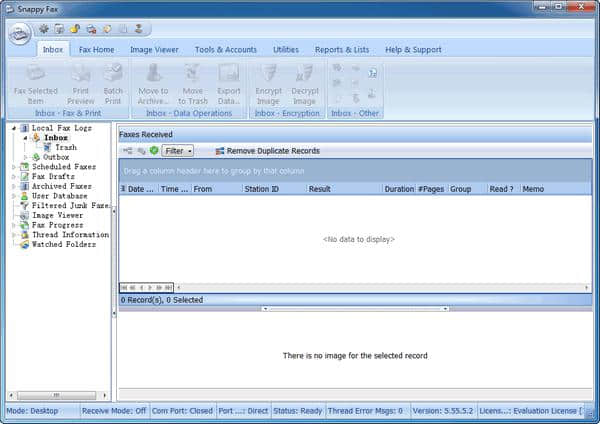Click the Fax Selected Item button

[x=35, y=80]
